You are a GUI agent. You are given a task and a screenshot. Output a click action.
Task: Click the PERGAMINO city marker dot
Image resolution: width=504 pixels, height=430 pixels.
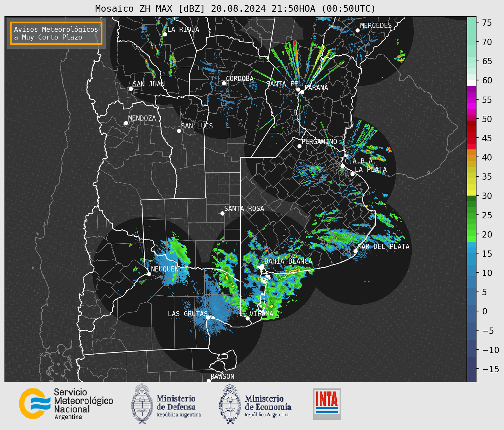click(x=299, y=146)
